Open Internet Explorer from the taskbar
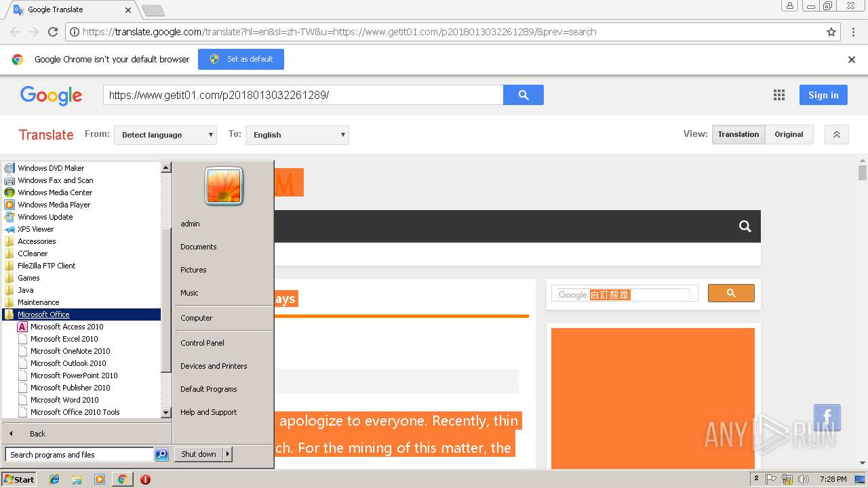 (54, 479)
